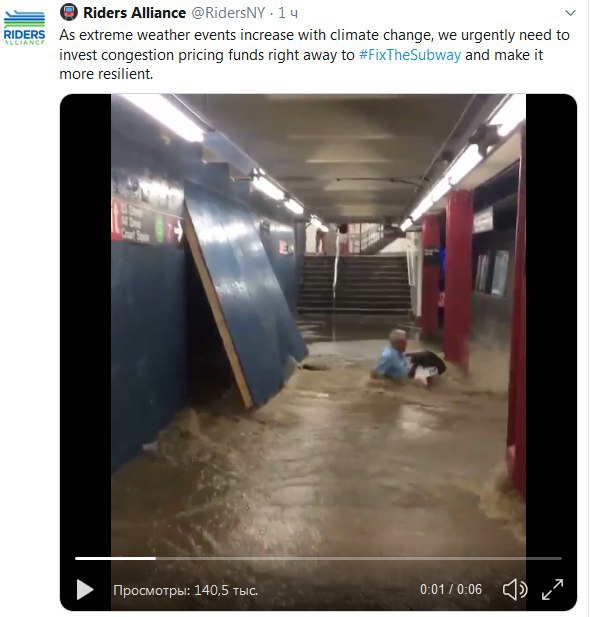Viewport: 592px width, 617px height.
Task: Seek on the video progress bar
Action: [x=318, y=558]
